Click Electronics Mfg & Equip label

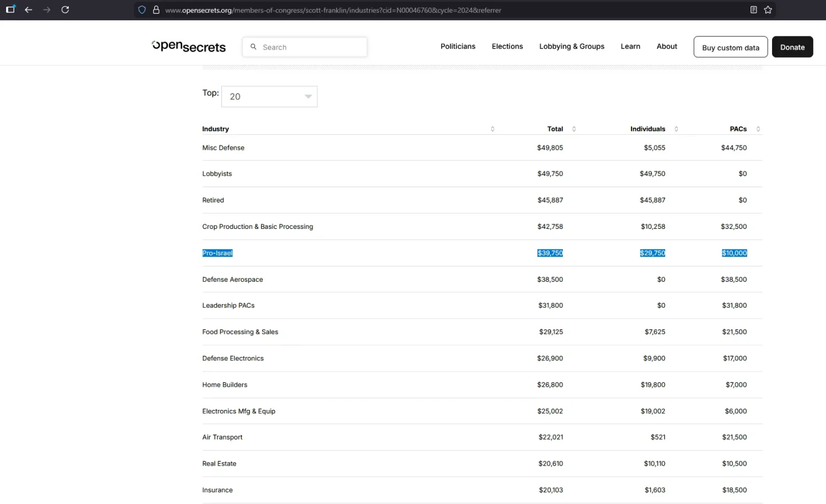pyautogui.click(x=239, y=411)
